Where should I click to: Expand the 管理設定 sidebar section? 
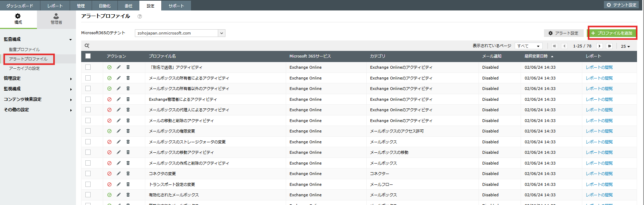tap(38, 78)
